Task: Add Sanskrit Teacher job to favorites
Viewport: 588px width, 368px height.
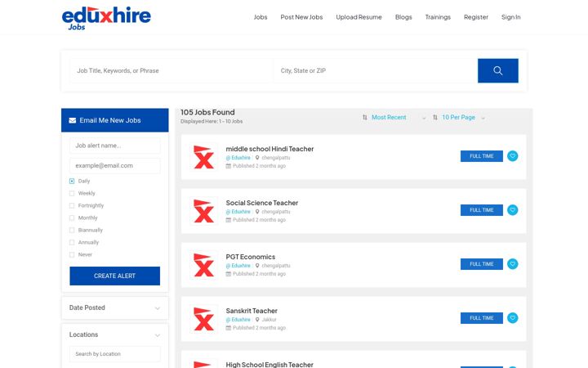Action: 512,318
